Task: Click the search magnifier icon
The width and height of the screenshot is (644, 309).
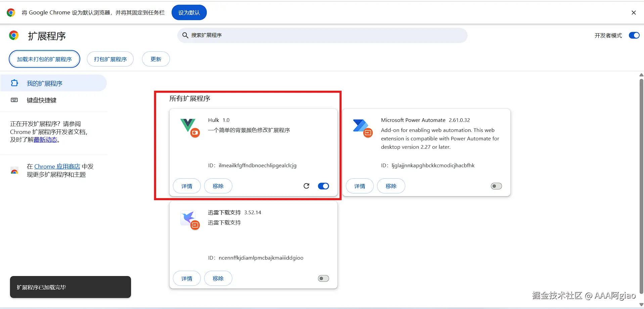Action: pos(185,35)
